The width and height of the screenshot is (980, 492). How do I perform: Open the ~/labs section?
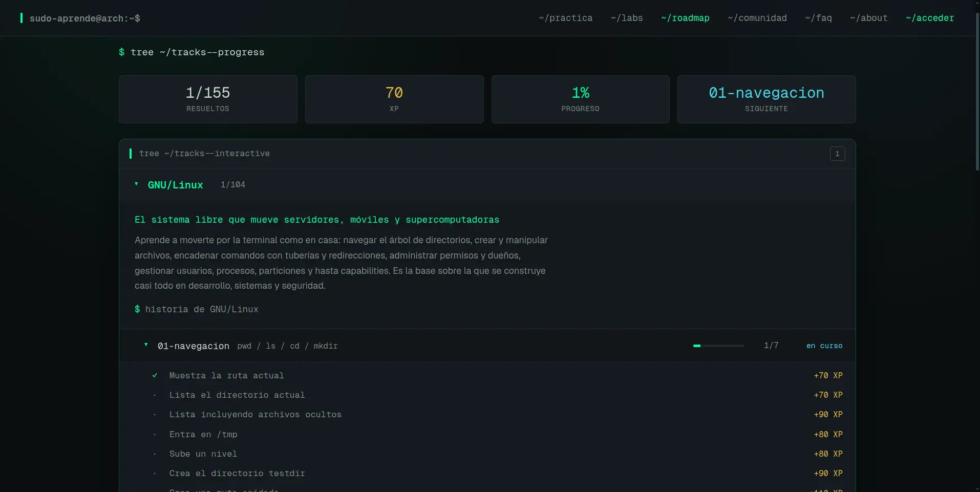627,18
